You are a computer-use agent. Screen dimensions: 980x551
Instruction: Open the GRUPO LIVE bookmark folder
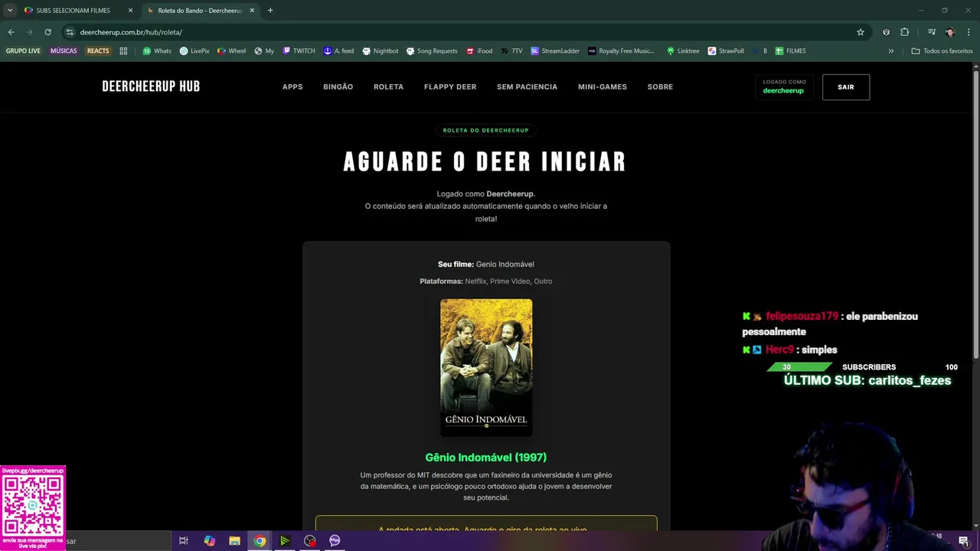(x=23, y=51)
